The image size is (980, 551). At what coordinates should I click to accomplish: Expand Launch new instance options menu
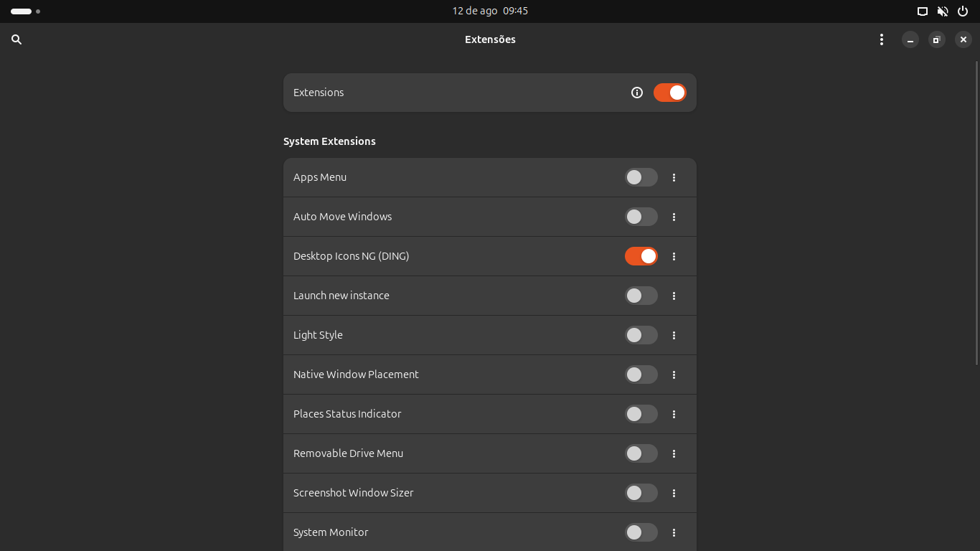pyautogui.click(x=674, y=296)
